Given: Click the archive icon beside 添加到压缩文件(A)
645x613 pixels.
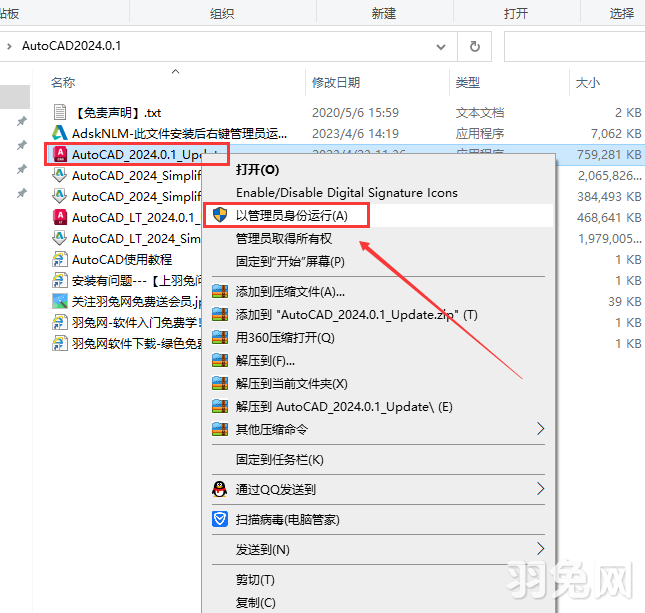Looking at the screenshot, I should click(x=220, y=292).
